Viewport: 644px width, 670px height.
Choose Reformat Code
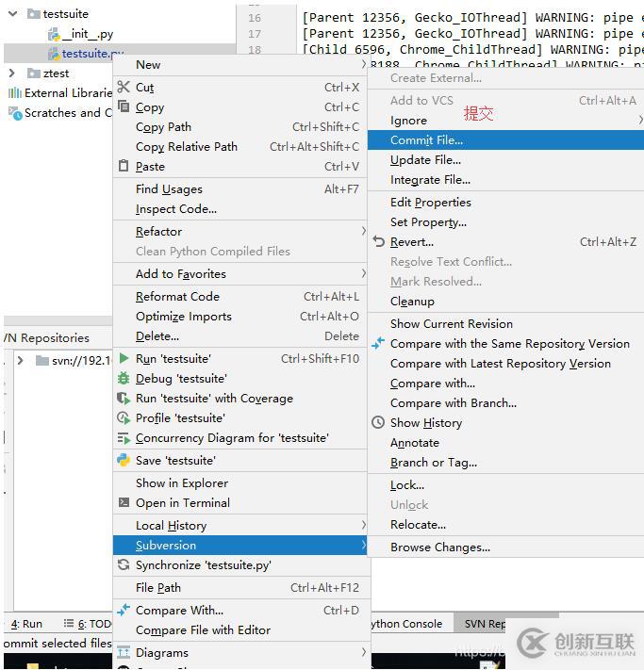[x=240, y=296]
